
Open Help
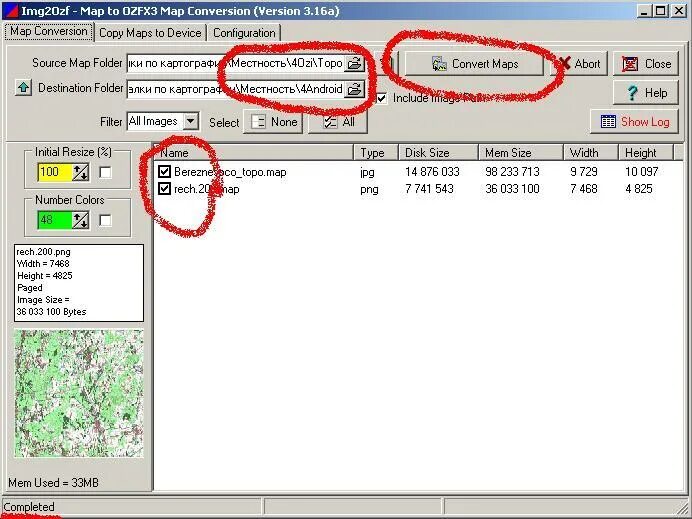coord(646,93)
